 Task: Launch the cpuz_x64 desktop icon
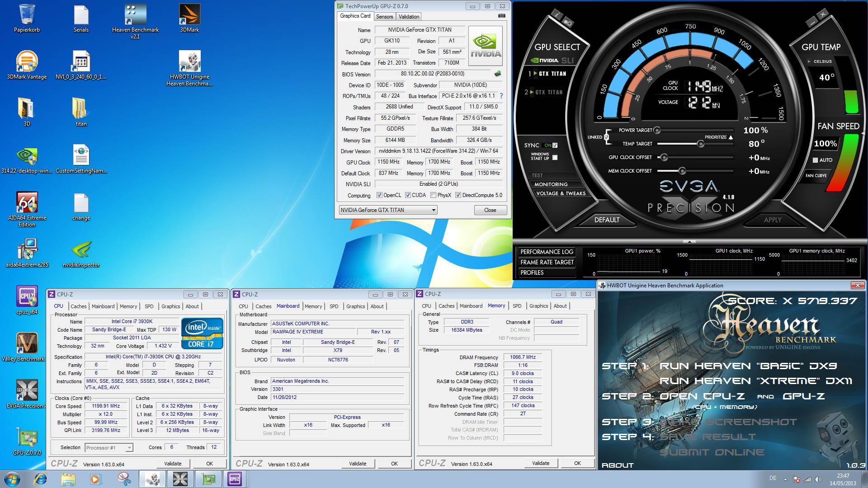click(x=27, y=300)
